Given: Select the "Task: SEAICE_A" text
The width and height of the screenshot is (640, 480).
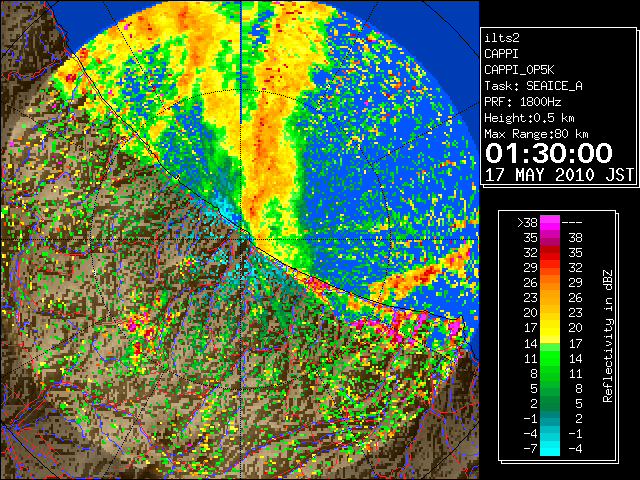Looking at the screenshot, I should coord(533,86).
